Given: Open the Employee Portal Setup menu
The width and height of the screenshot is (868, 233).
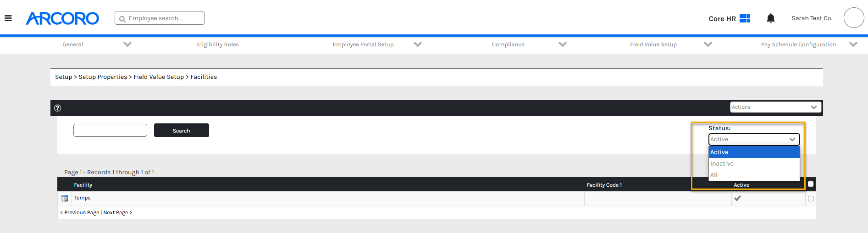Looking at the screenshot, I should pos(363,44).
